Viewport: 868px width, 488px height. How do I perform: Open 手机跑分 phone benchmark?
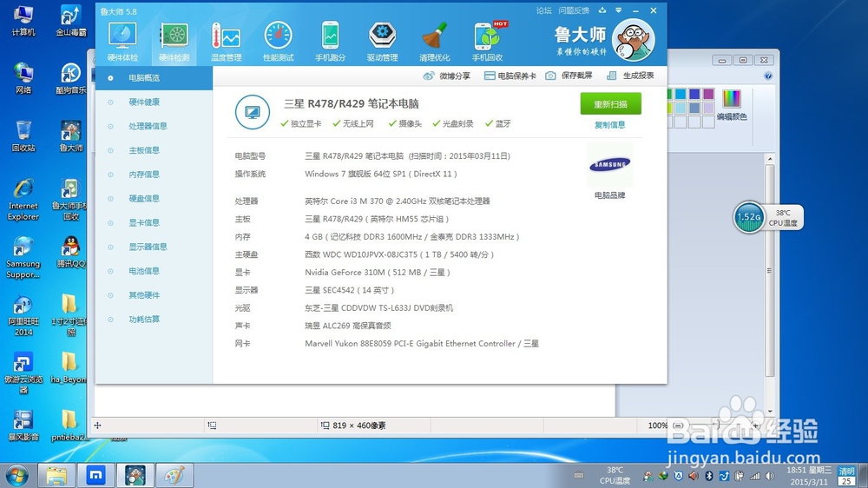click(x=330, y=42)
